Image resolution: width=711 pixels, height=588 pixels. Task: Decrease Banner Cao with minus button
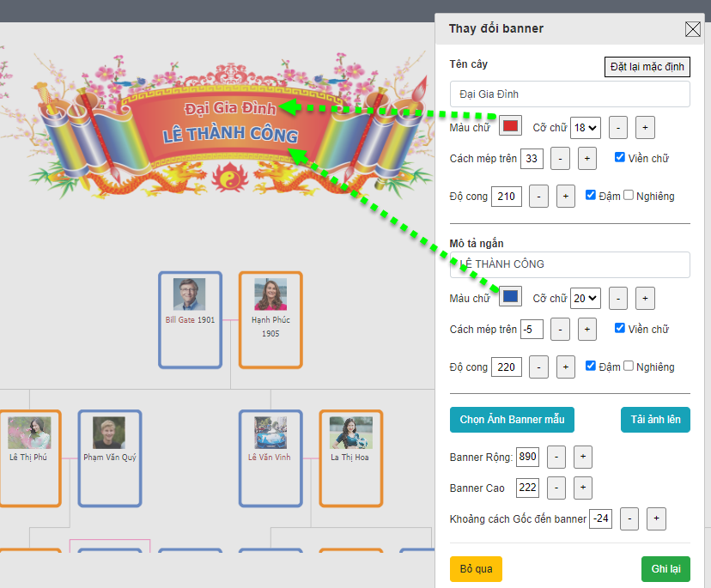pos(556,488)
